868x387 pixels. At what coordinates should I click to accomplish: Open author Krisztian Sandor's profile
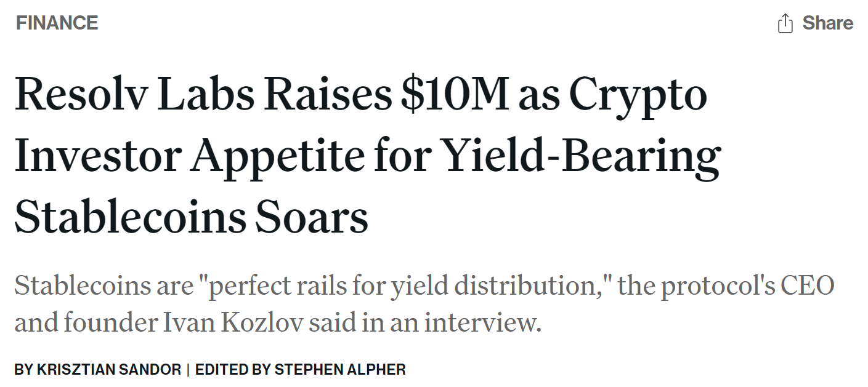(109, 370)
